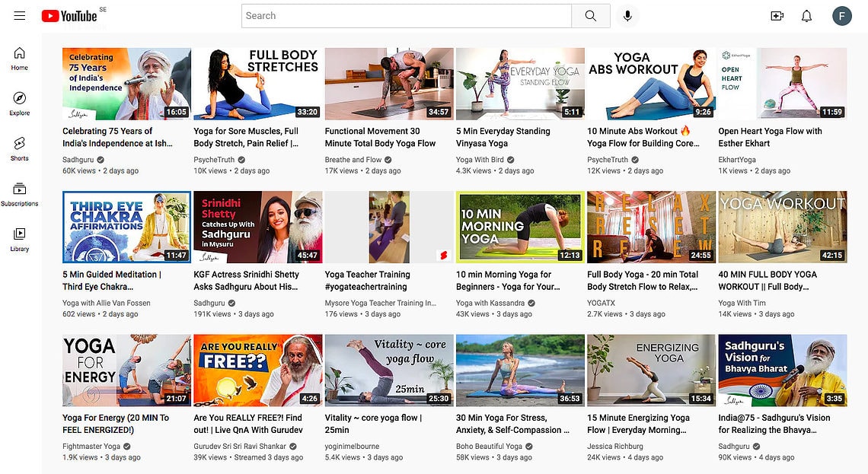Open notifications bell
The width and height of the screenshot is (868, 474).
[x=806, y=16]
